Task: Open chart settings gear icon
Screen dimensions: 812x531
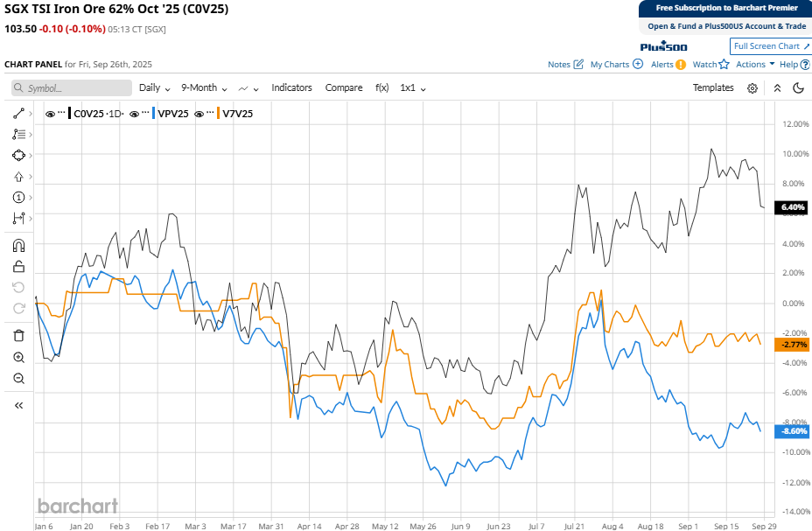Action: click(752, 88)
